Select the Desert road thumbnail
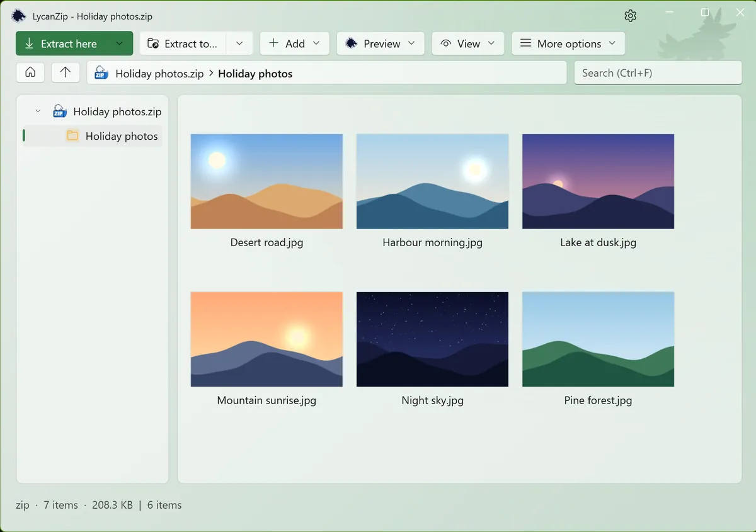Screen dimensions: 756x532 tap(266, 181)
